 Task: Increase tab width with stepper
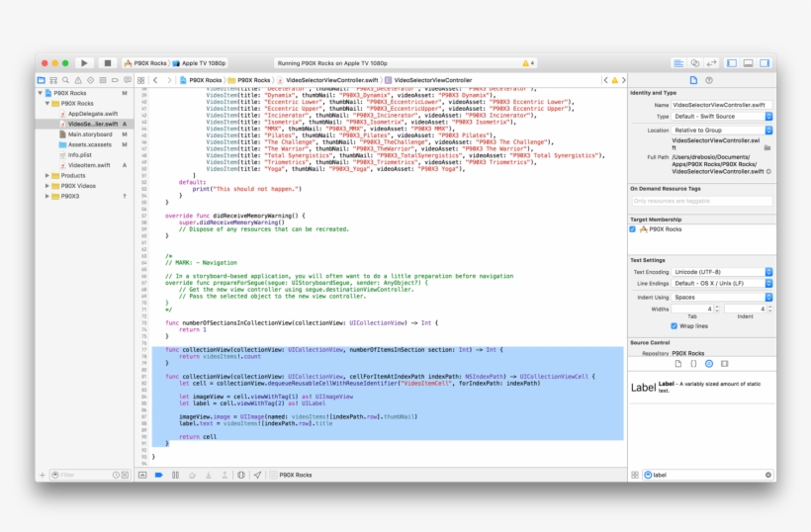tap(719, 306)
